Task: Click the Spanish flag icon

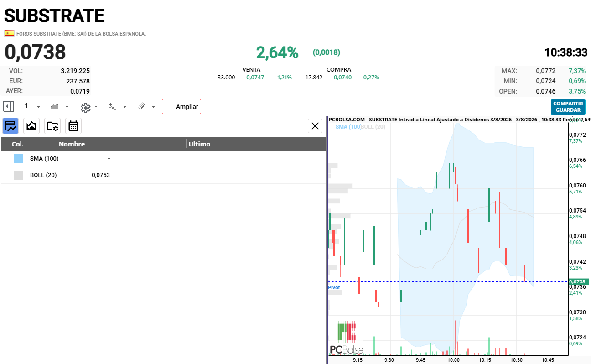Action: point(9,33)
